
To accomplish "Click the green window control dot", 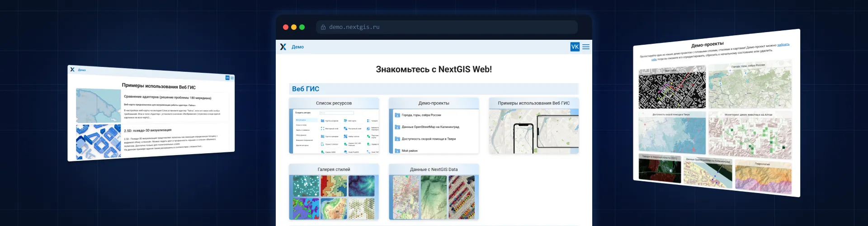I will 302,27.
